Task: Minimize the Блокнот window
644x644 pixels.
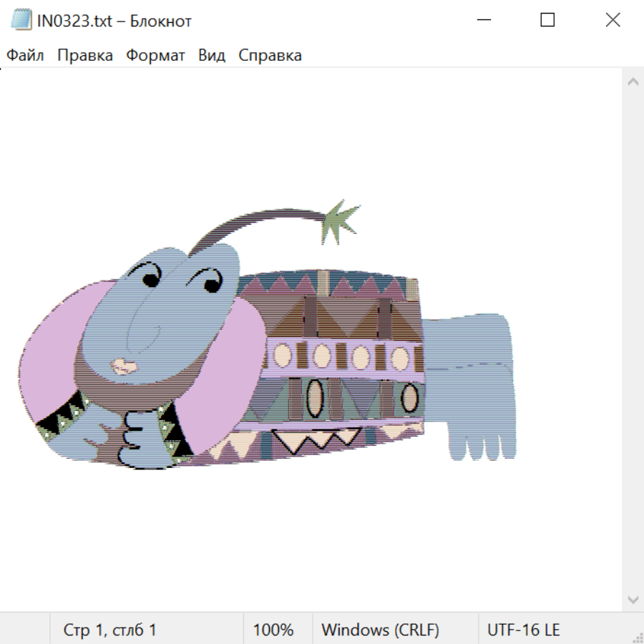Action: (483, 20)
